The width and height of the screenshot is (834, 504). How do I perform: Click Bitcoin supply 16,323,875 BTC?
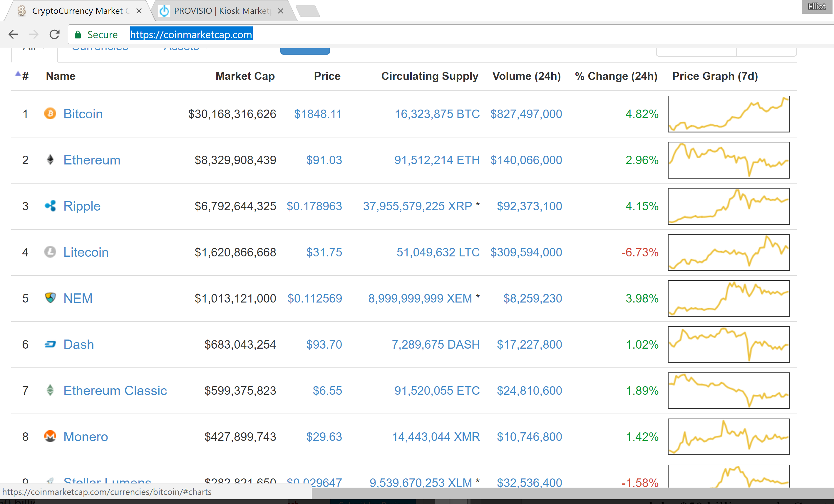tap(437, 114)
